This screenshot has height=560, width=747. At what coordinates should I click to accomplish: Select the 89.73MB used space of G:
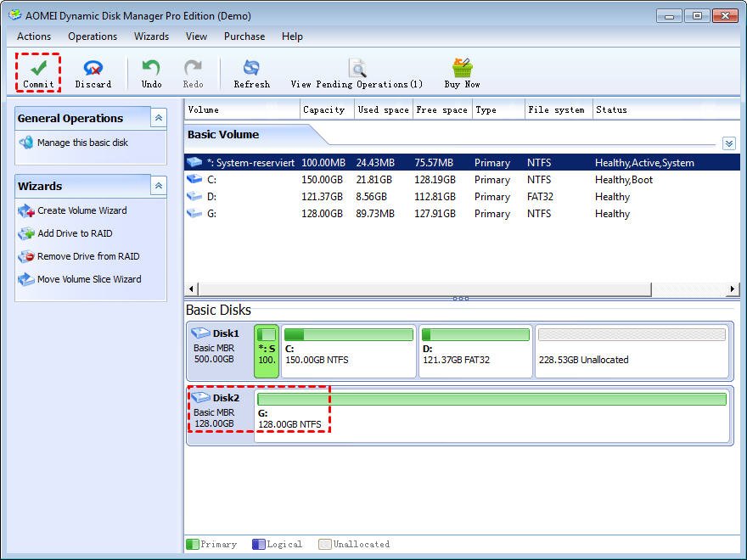[x=375, y=214]
